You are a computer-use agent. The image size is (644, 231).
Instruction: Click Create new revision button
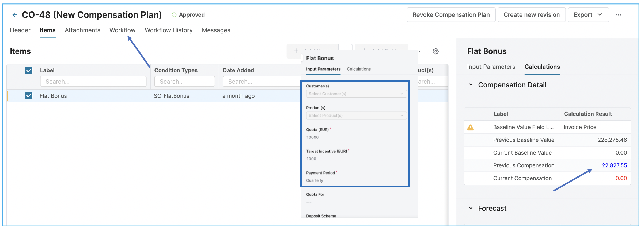coord(531,15)
